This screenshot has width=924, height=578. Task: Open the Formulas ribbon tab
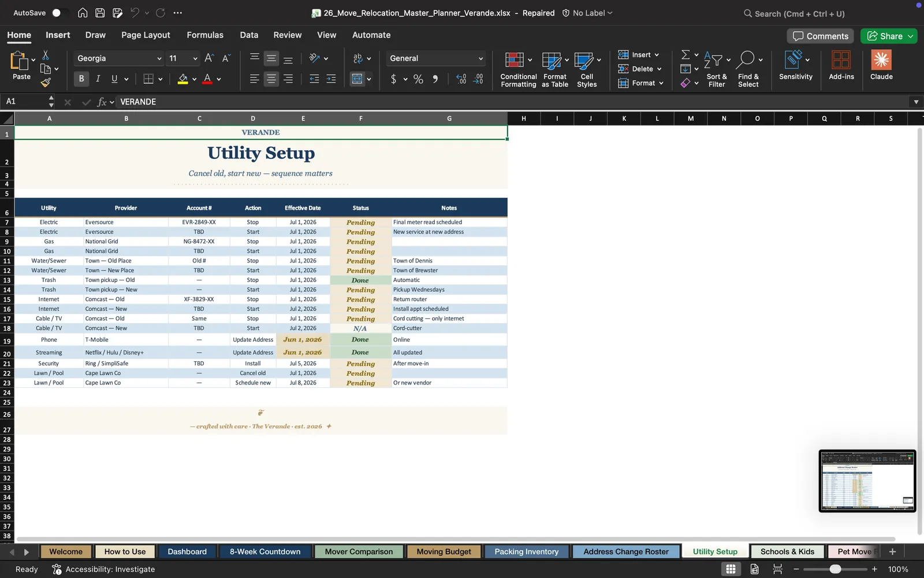click(x=205, y=35)
